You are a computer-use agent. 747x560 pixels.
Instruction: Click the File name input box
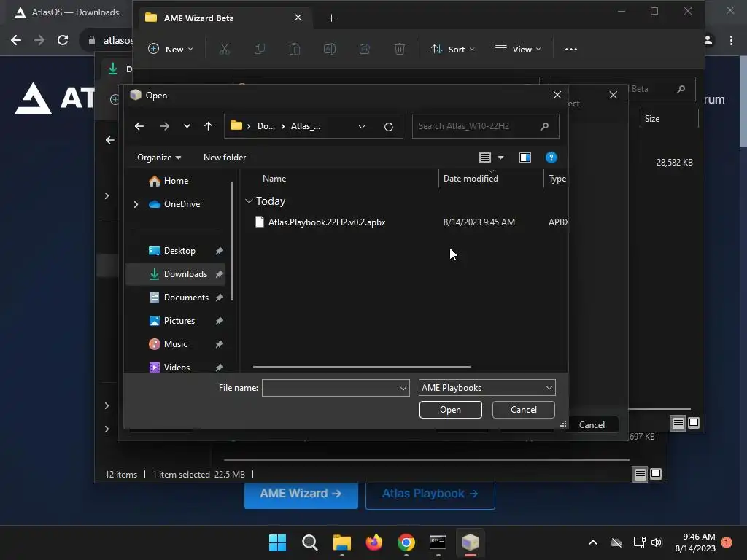point(336,388)
